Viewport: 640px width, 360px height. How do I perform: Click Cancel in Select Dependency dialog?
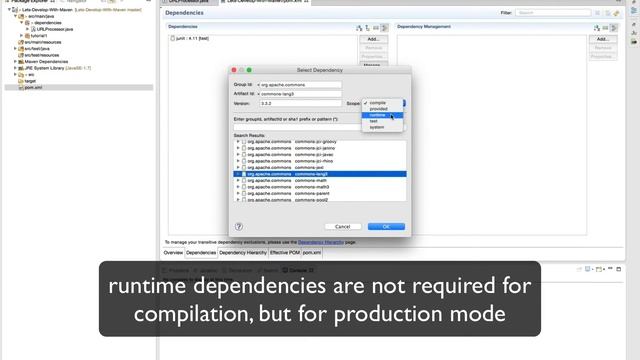click(x=342, y=227)
